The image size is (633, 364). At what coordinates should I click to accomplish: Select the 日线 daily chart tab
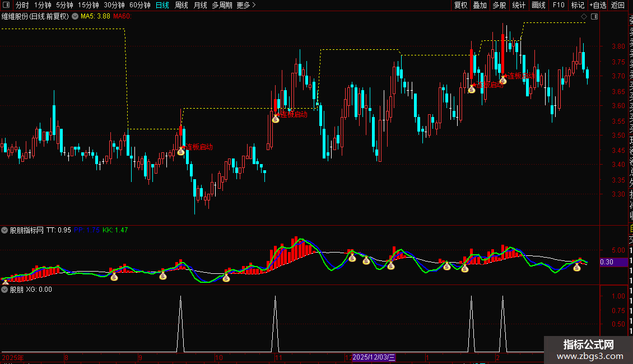point(162,5)
